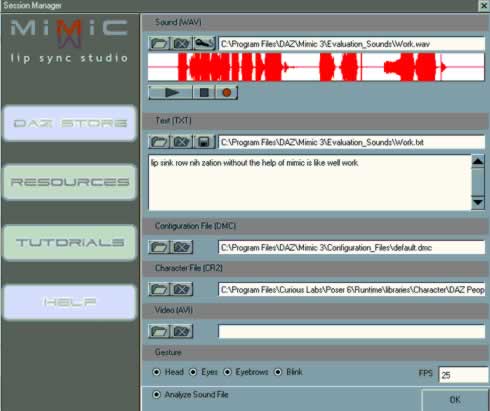
Task: Browse for a Configuration DMC file
Action: [159, 247]
